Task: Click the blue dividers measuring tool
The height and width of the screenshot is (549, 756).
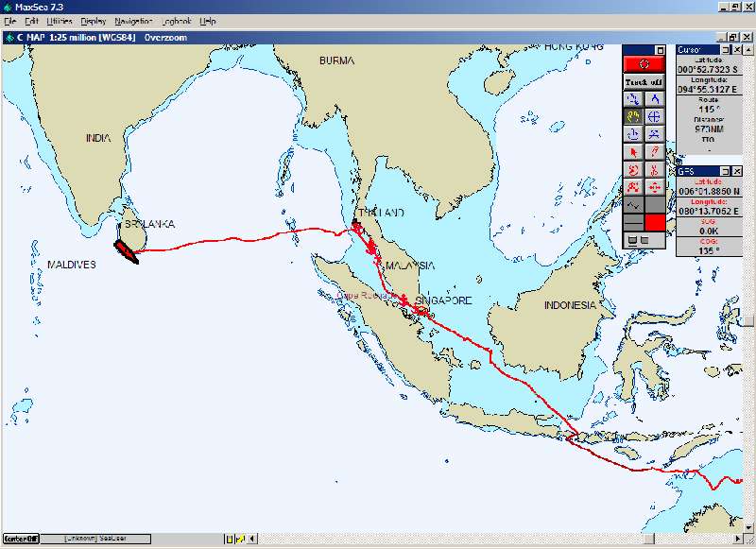Action: coord(654,98)
